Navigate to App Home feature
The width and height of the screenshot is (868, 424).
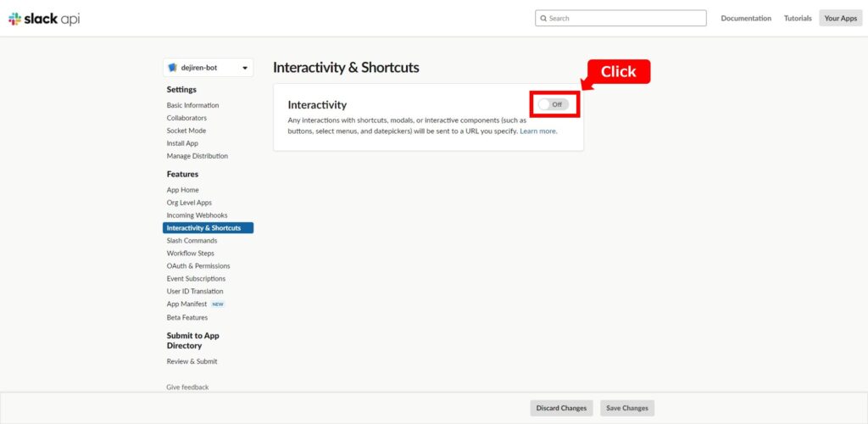183,190
